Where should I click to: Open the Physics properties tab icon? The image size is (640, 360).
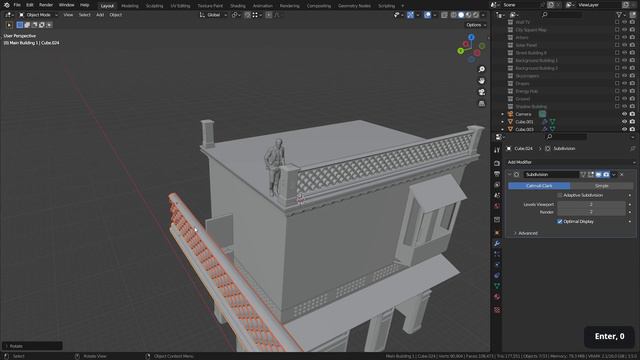(x=497, y=264)
